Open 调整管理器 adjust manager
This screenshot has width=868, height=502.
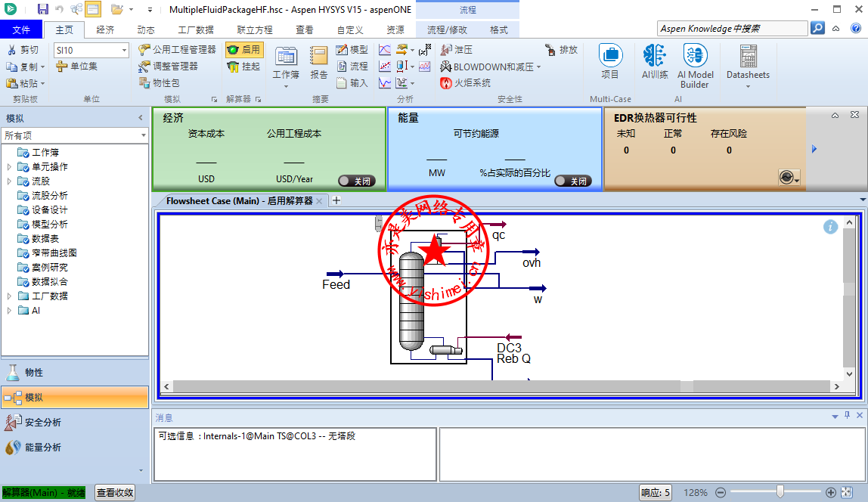[x=169, y=67]
